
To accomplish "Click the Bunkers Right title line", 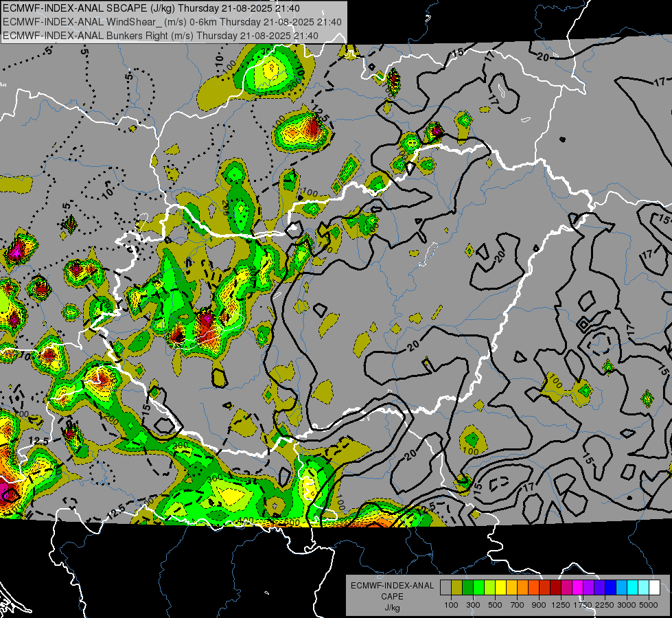I will point(161,36).
